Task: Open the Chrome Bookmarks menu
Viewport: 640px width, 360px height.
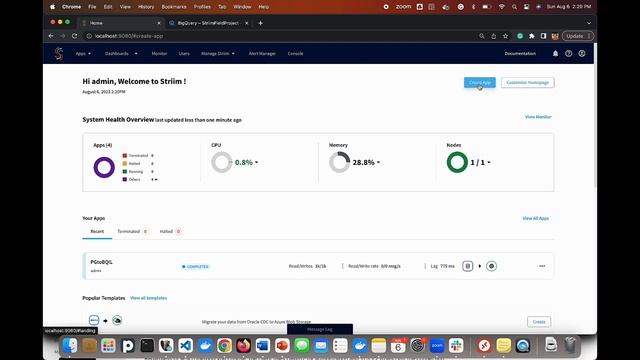Action: pyautogui.click(x=174, y=7)
